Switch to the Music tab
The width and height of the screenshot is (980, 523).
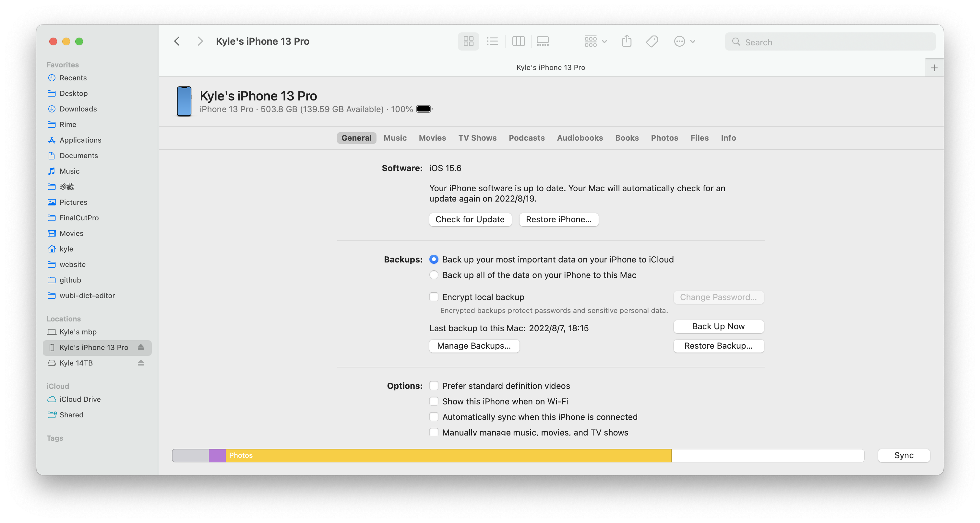(395, 138)
